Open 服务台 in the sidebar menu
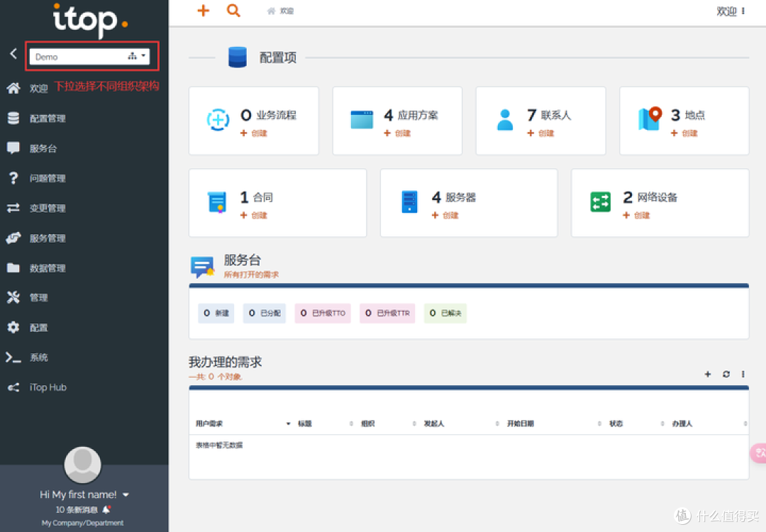This screenshot has height=532, width=766. pyautogui.click(x=32, y=148)
